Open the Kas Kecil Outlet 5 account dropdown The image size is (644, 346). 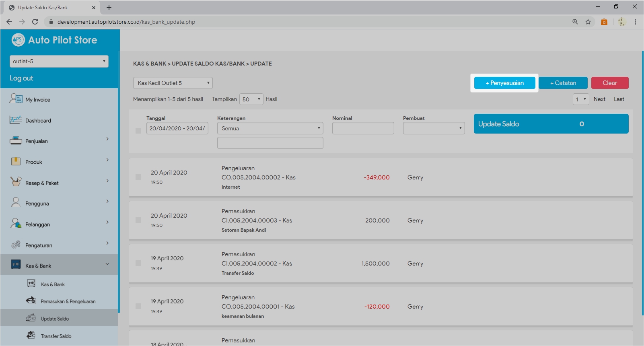click(x=173, y=83)
